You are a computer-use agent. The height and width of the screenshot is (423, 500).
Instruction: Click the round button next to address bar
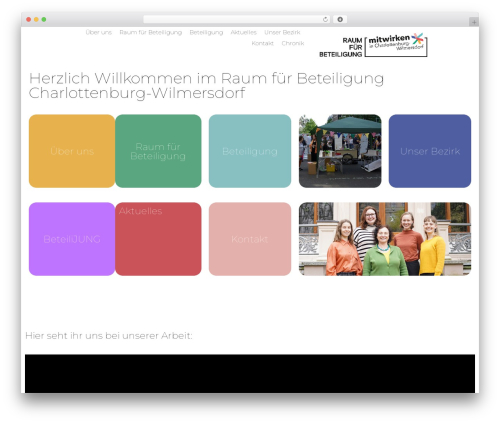click(340, 19)
